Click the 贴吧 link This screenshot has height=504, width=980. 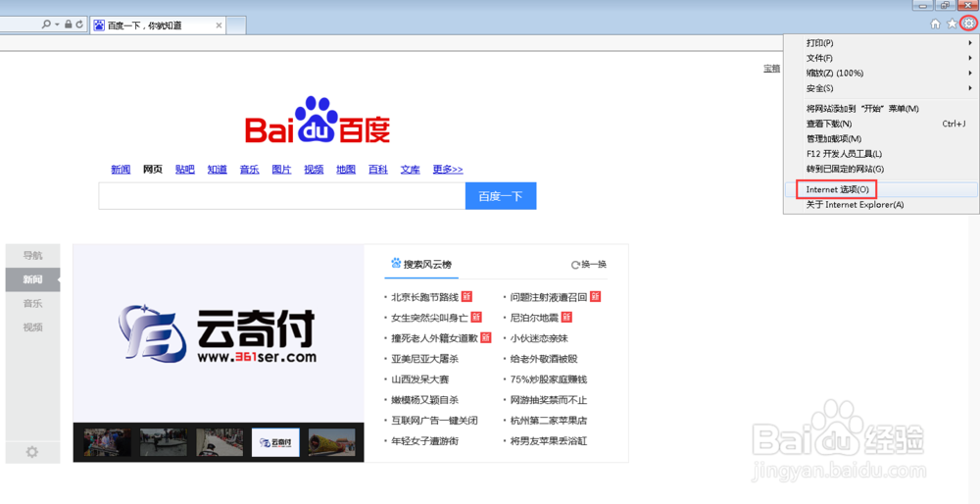185,170
